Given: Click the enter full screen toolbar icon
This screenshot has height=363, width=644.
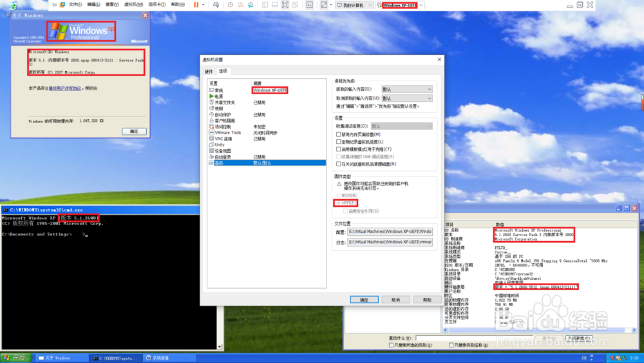Looking at the screenshot, I should [285, 5].
